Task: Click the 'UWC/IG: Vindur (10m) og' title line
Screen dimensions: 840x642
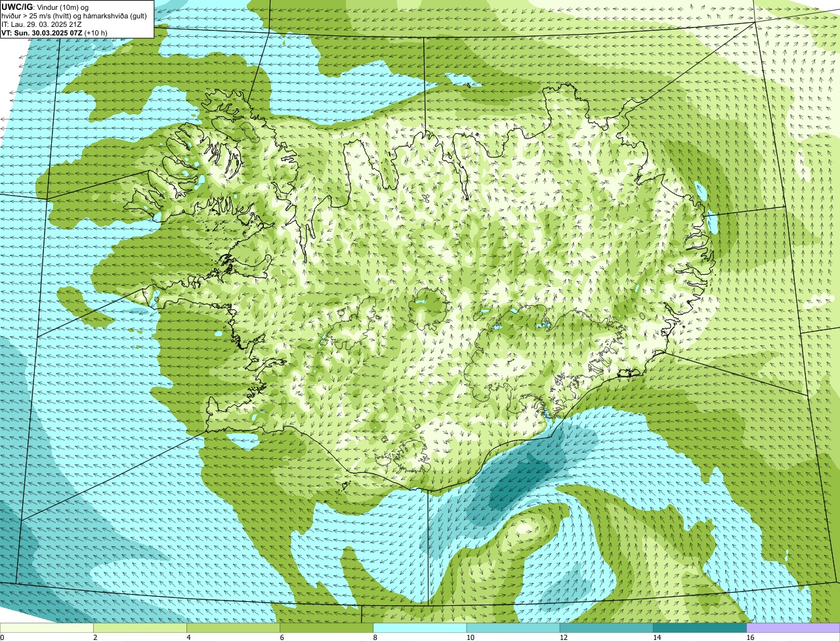Action: (x=45, y=7)
